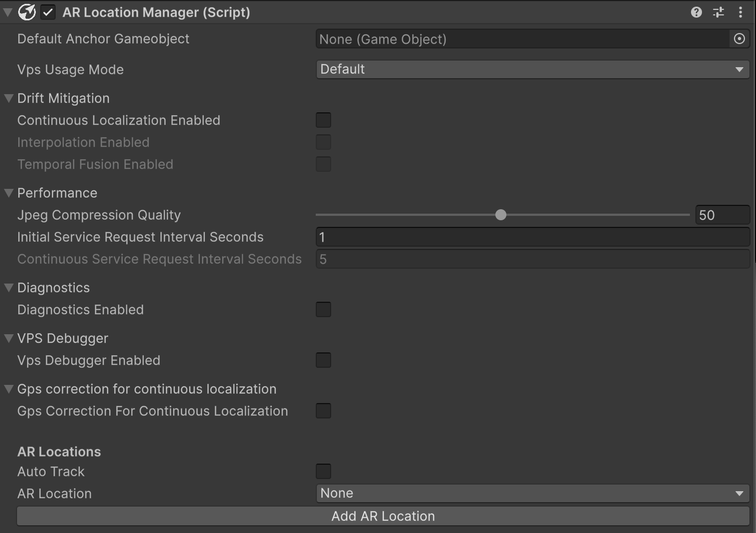
Task: Enable Diagnostics Enabled
Action: [x=323, y=309]
